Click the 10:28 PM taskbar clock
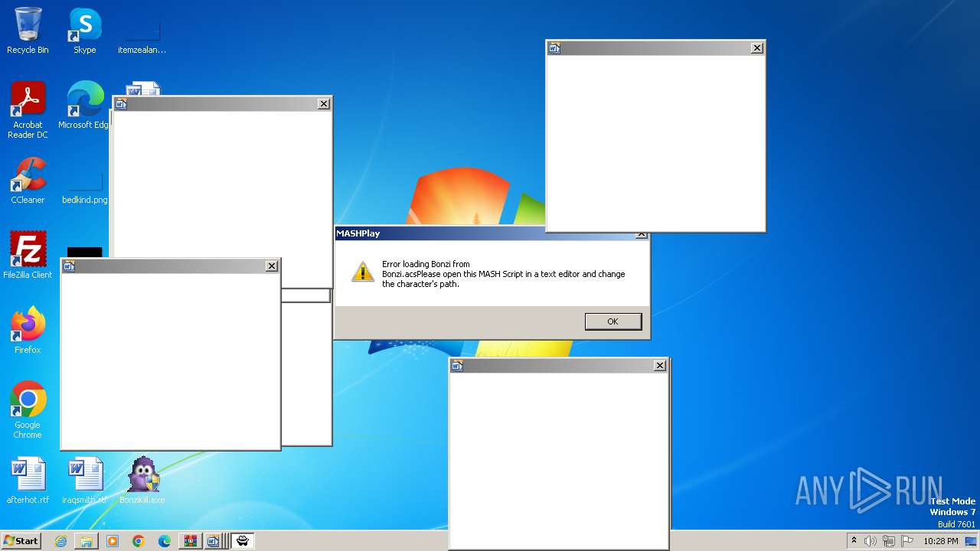Image resolution: width=980 pixels, height=551 pixels. pyautogui.click(x=940, y=541)
